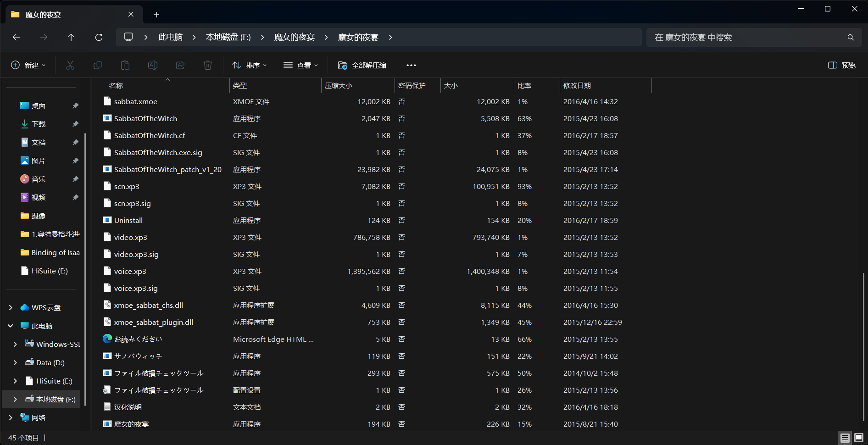Click the Delete trash icon
868x445 pixels.
pyautogui.click(x=208, y=65)
